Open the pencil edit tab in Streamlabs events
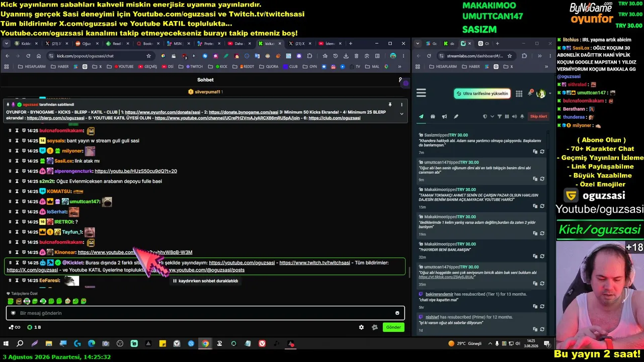This screenshot has height=362, width=644. [456, 117]
